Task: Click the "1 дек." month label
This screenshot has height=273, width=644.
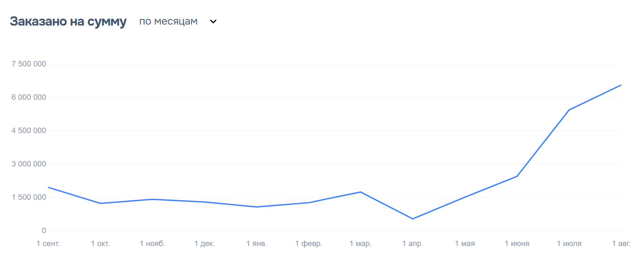Action: click(204, 244)
